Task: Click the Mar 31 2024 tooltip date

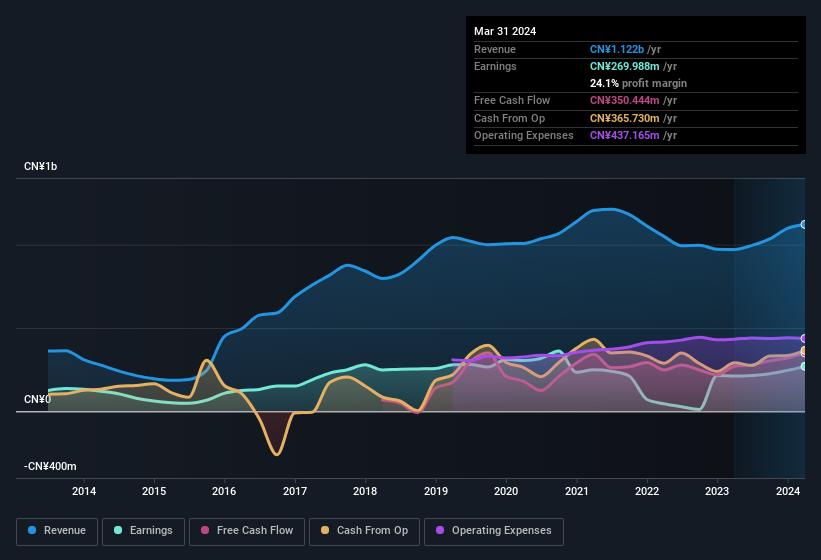Action: (505, 31)
